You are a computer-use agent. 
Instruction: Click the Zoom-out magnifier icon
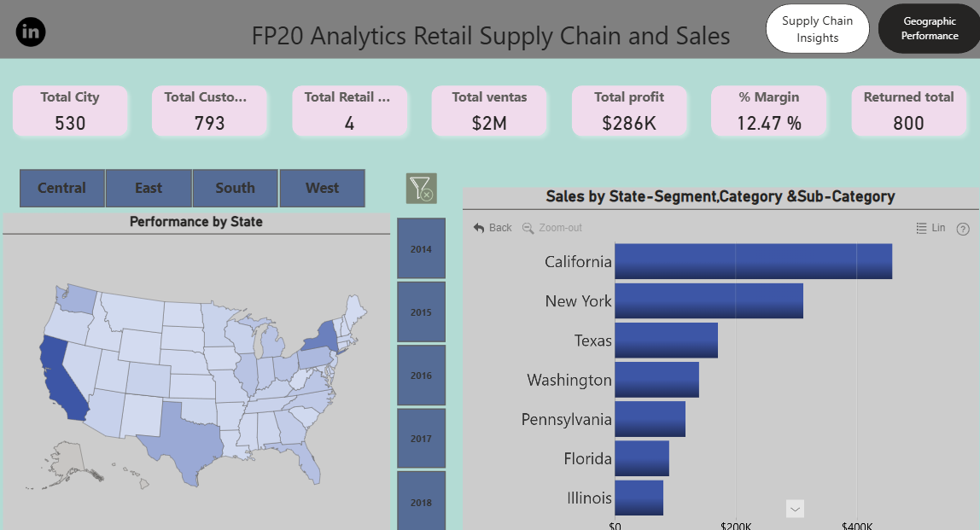[x=528, y=228]
